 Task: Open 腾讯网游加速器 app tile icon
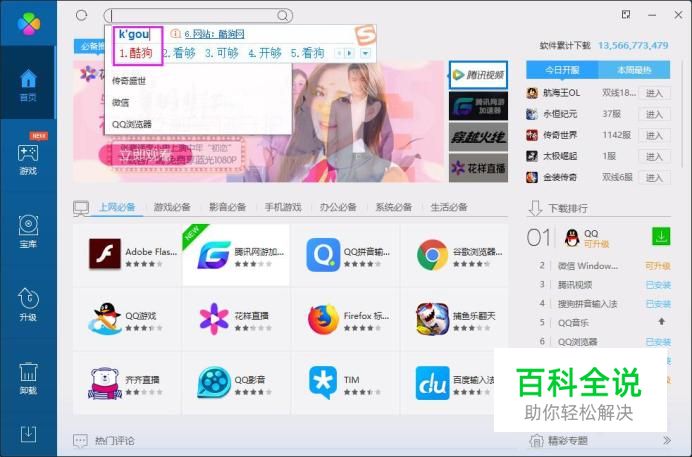(214, 255)
